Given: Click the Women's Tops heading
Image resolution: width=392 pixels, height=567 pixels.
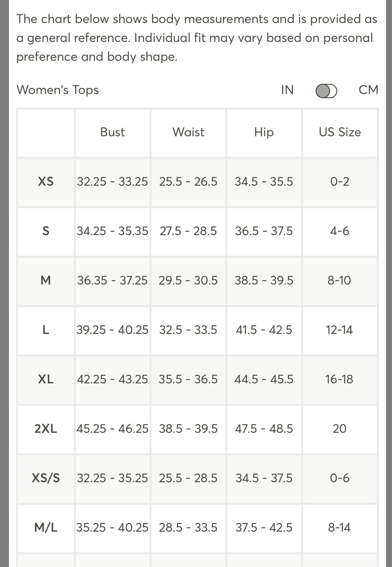Looking at the screenshot, I should pos(57,90).
